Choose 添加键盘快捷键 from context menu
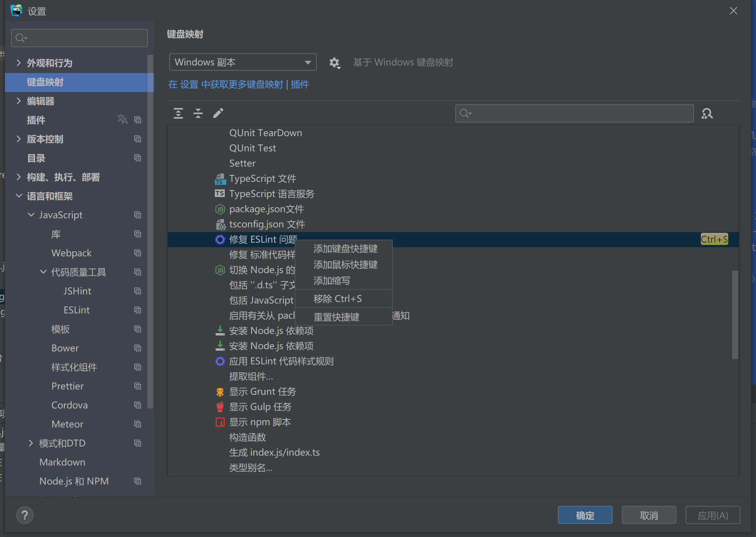756x537 pixels. pyautogui.click(x=345, y=249)
